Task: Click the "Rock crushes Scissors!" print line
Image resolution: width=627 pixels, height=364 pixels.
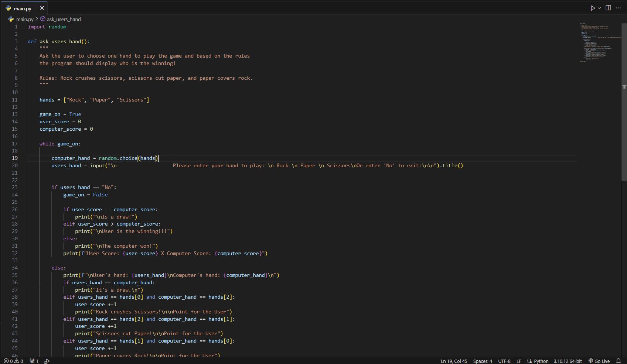Action: 153,312
